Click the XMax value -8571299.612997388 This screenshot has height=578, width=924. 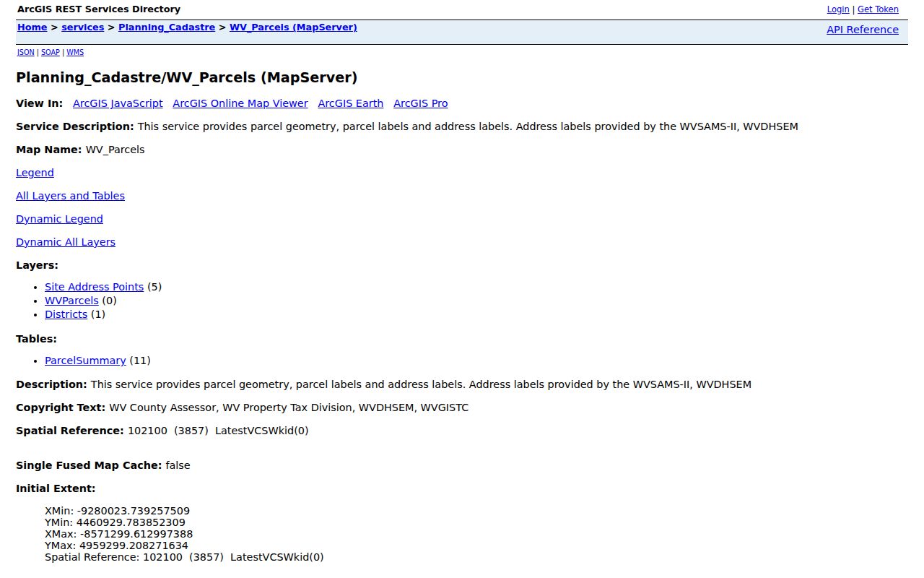point(136,534)
